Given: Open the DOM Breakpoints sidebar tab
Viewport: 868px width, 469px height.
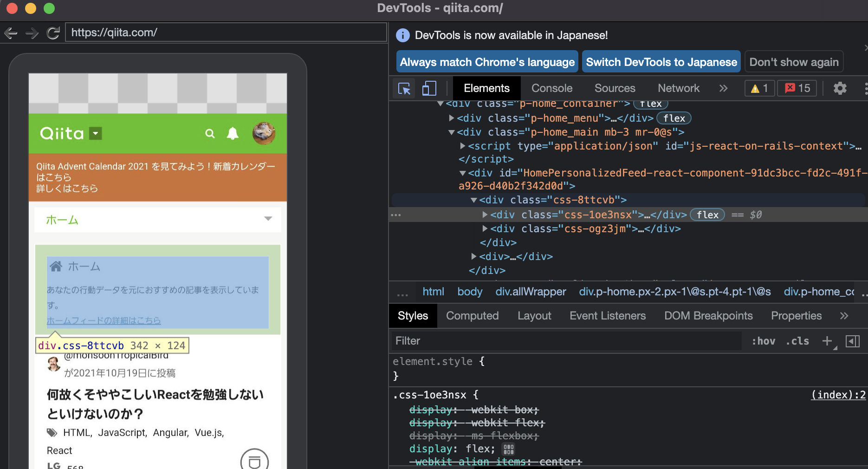Looking at the screenshot, I should tap(708, 316).
